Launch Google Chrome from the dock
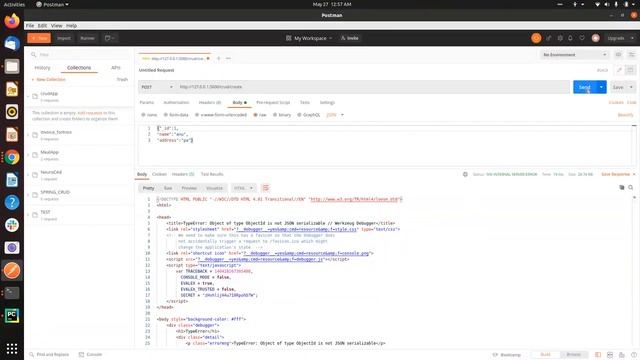Viewport: 640px width, 360px height. pos(12,157)
